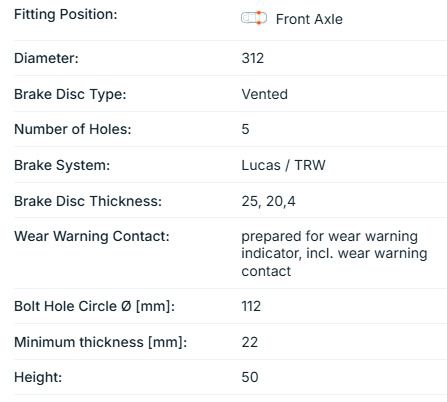Click the Number of Holes label
The width and height of the screenshot is (447, 402).
point(73,129)
